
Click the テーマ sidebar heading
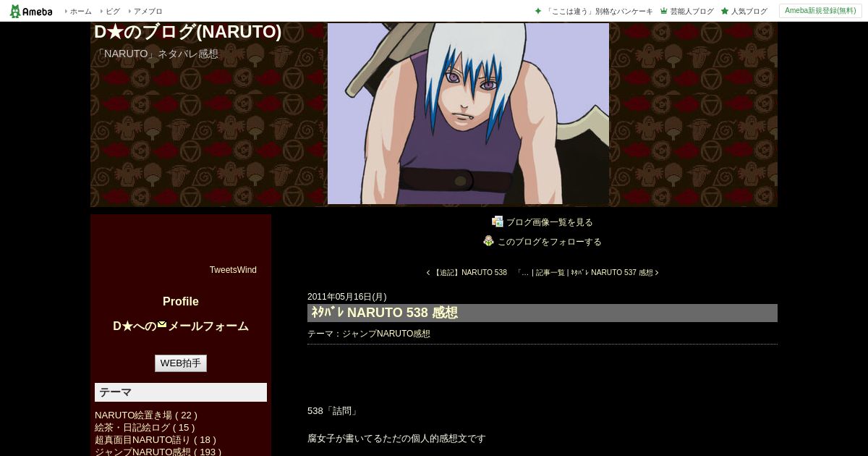tap(181, 392)
